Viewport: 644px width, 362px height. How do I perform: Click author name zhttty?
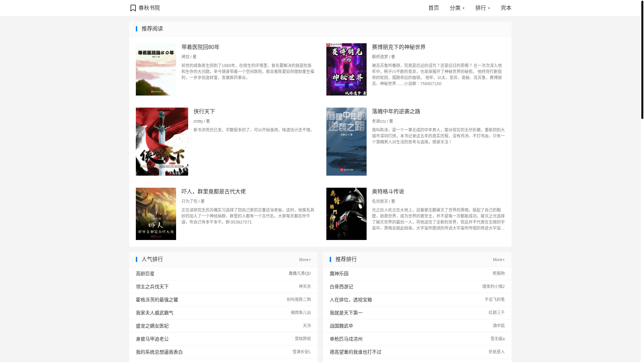point(198,121)
